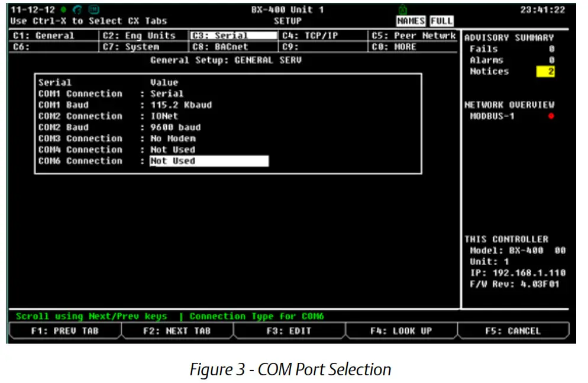Image resolution: width=588 pixels, height=383 pixels.
Task: Click the circular logo icon in the top bar
Action: click(77, 9)
